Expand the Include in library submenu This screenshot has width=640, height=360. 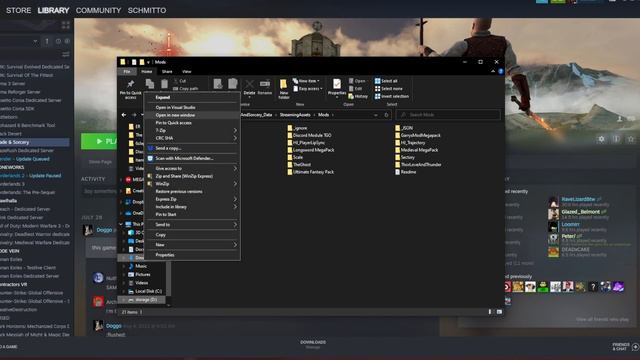point(192,207)
